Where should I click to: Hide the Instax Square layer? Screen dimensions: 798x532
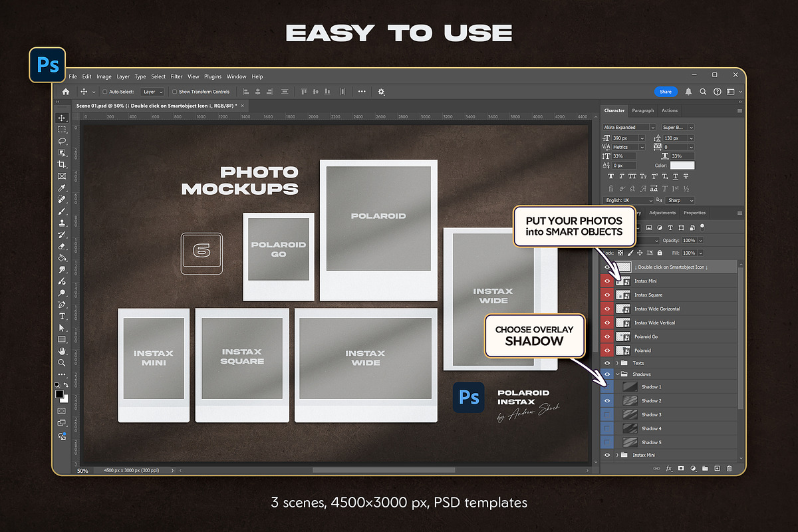pyautogui.click(x=606, y=295)
